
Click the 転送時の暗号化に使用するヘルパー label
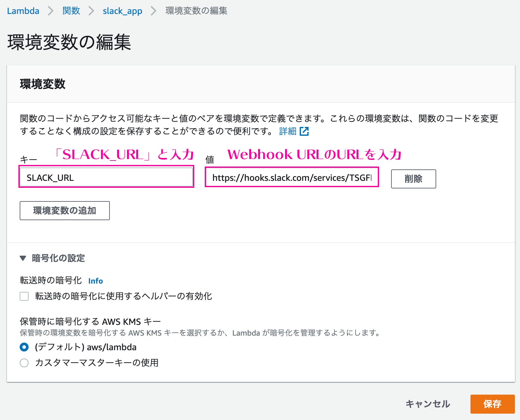(x=124, y=296)
